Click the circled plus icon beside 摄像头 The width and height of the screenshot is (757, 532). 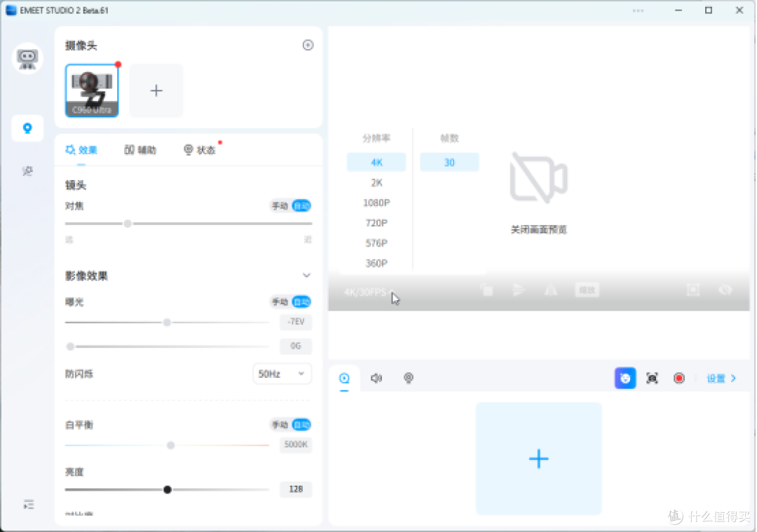coord(308,46)
